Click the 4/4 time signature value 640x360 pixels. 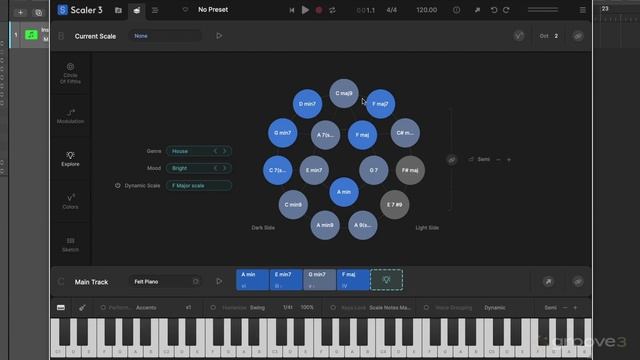[391, 10]
